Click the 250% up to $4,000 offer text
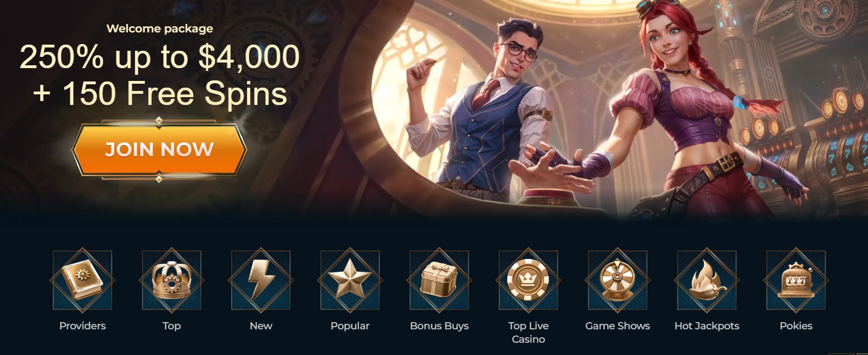Image resolution: width=868 pixels, height=355 pixels. (159, 56)
